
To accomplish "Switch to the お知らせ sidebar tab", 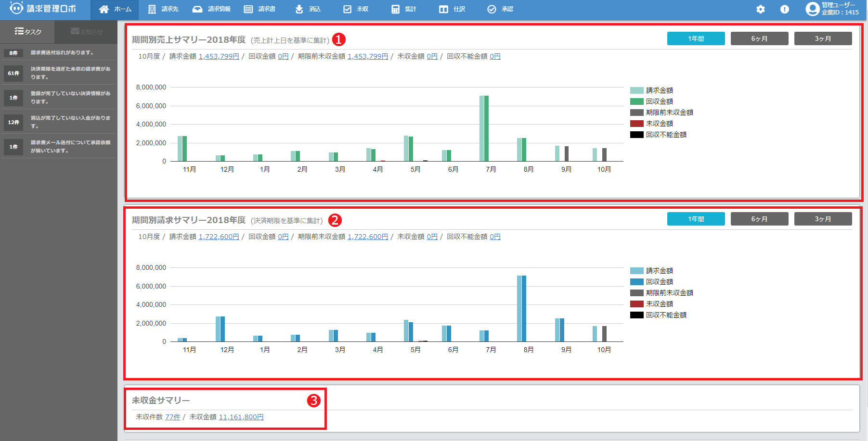I will [x=87, y=32].
